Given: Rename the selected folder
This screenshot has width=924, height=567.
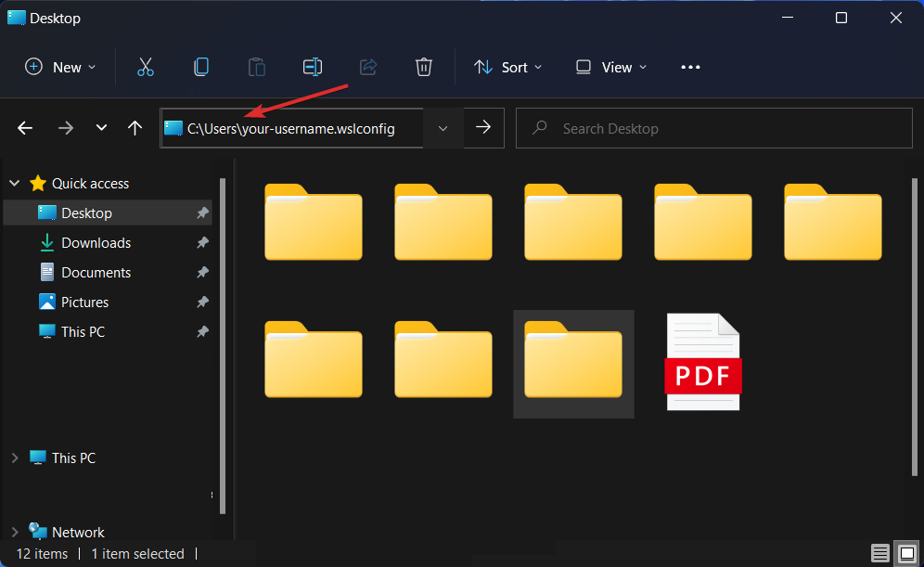Looking at the screenshot, I should point(312,66).
